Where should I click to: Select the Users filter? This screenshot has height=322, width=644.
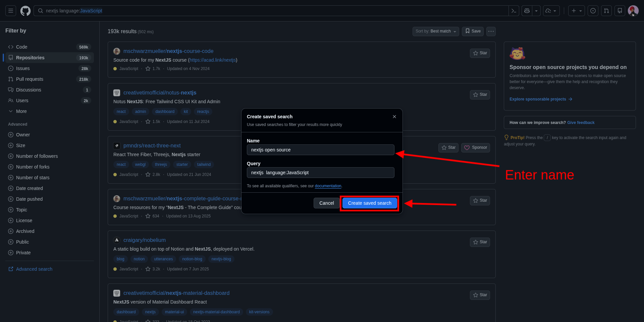(x=50, y=101)
